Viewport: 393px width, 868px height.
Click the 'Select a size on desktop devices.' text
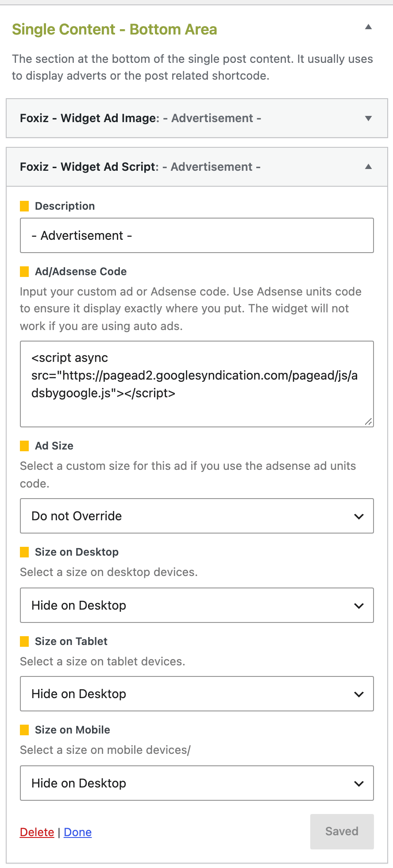coord(109,572)
